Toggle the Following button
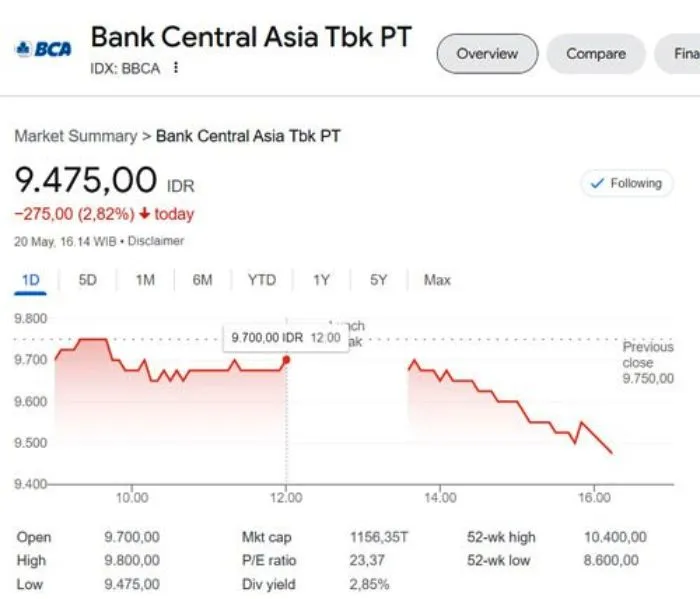700x599 pixels. pyautogui.click(x=627, y=184)
